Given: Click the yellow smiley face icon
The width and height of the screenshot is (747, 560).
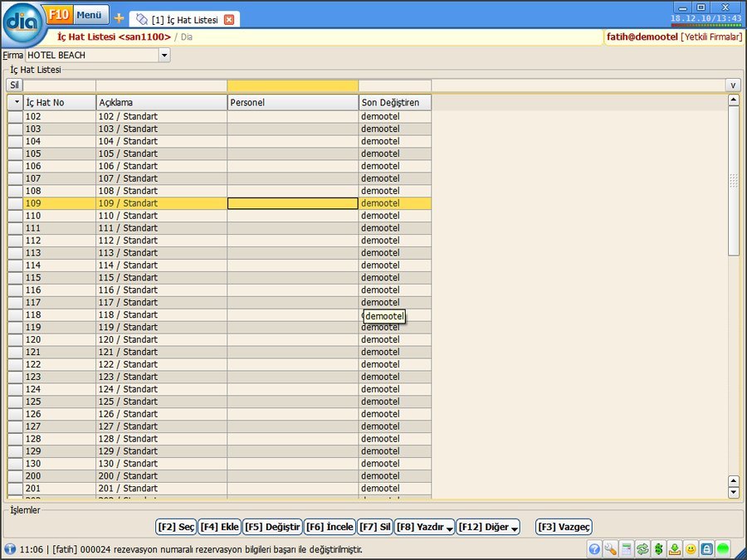Looking at the screenshot, I should click(x=691, y=549).
